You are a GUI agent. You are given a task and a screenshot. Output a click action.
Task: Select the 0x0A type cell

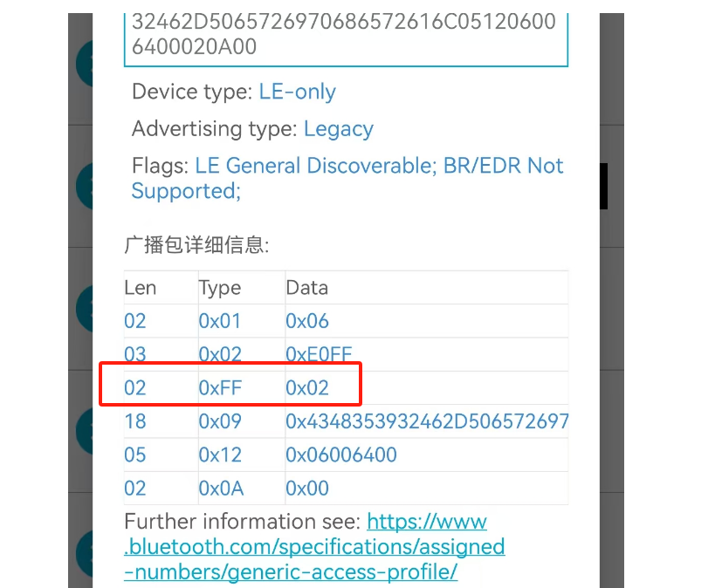pyautogui.click(x=221, y=489)
